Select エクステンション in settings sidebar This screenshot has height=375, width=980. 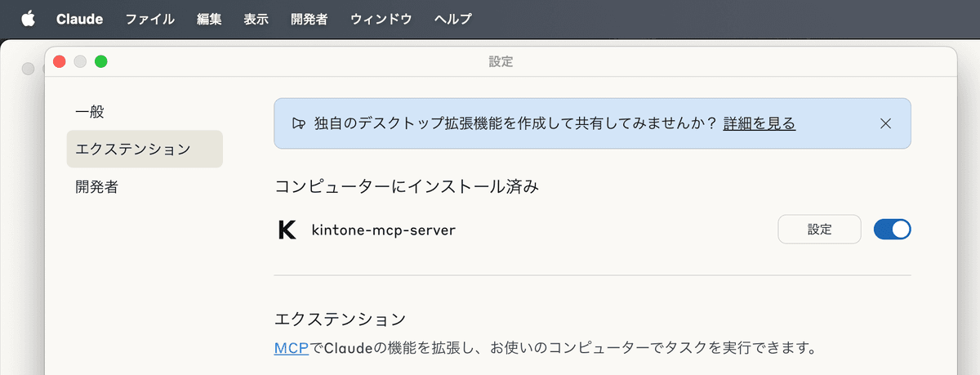[145, 149]
